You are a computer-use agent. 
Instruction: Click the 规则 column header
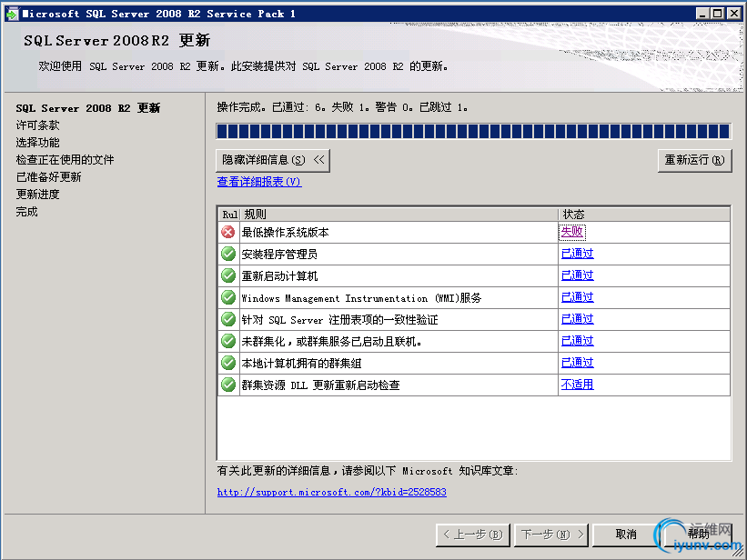pos(399,215)
